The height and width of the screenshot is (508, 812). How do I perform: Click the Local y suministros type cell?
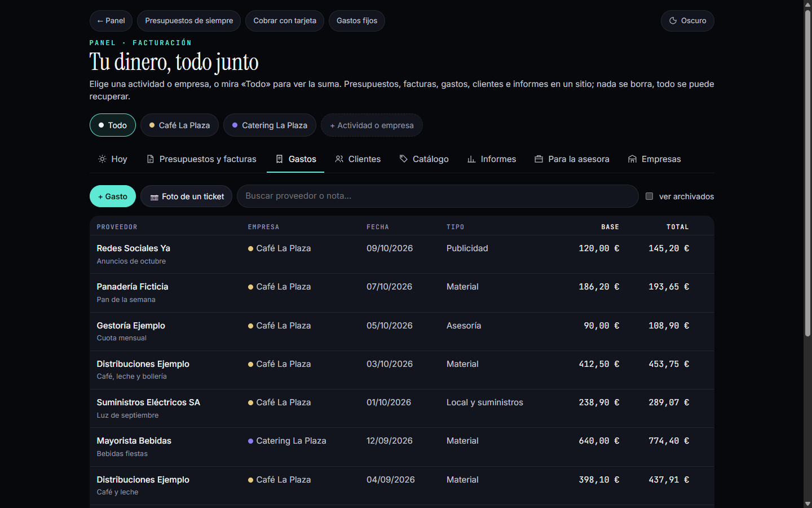click(485, 402)
